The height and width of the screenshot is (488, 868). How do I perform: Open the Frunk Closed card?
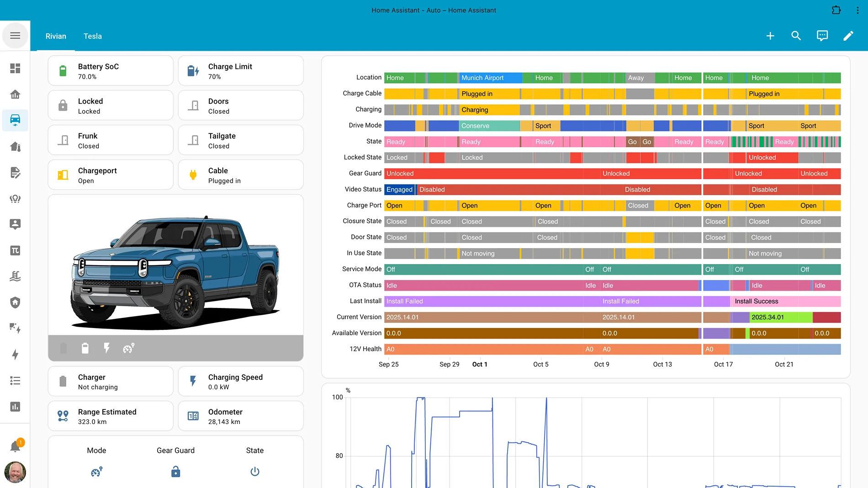point(111,140)
